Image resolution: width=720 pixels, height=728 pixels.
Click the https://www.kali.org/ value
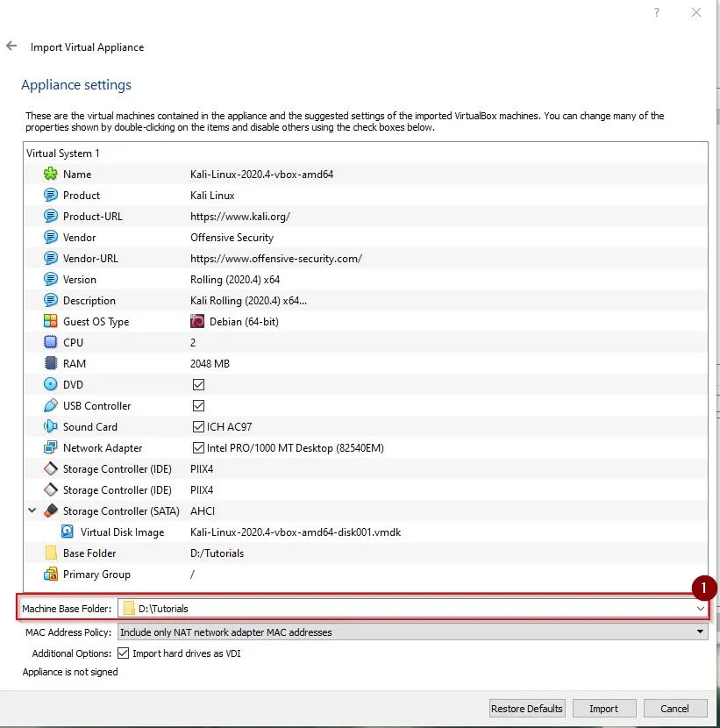point(240,217)
